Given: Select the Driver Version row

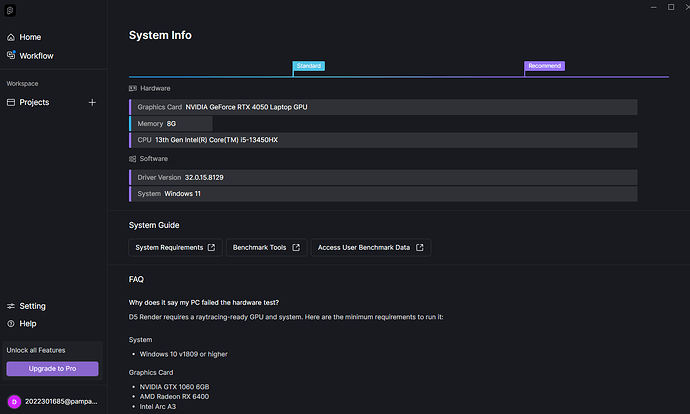Looking at the screenshot, I should 383,177.
